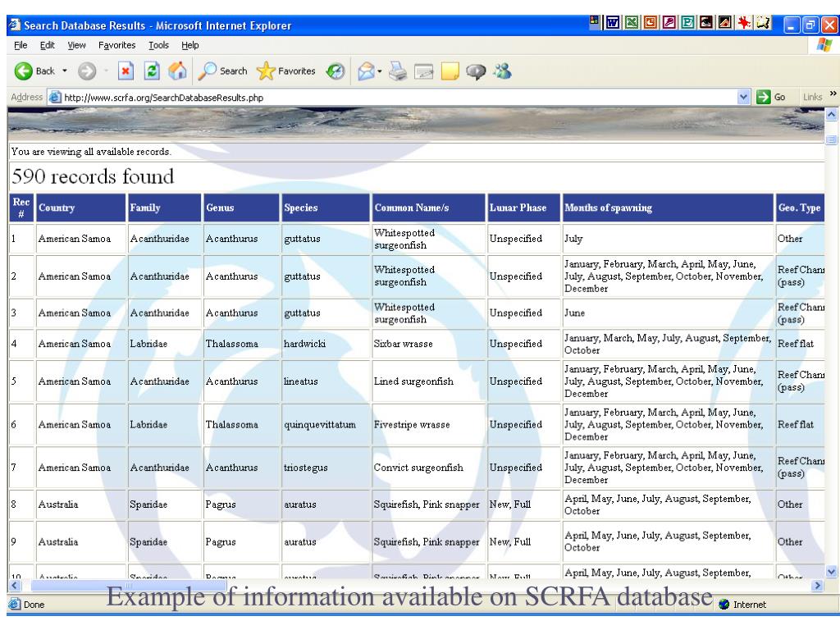Click the Common Name/s column header

[x=428, y=208]
